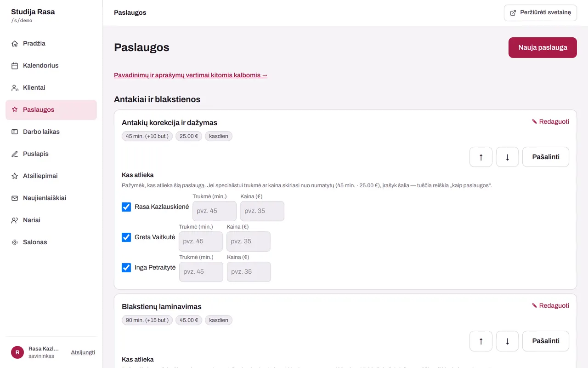
Task: Open the Klientai page
Action: [51, 88]
